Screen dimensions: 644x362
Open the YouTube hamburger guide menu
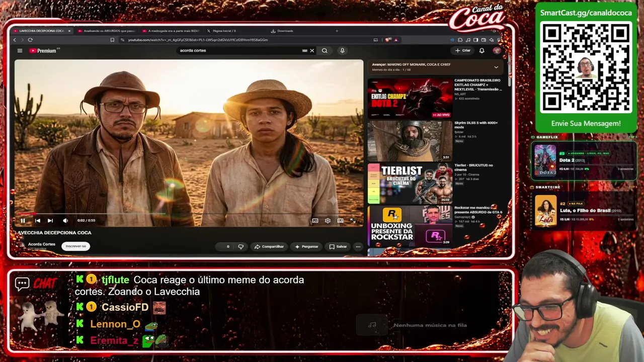coord(20,50)
